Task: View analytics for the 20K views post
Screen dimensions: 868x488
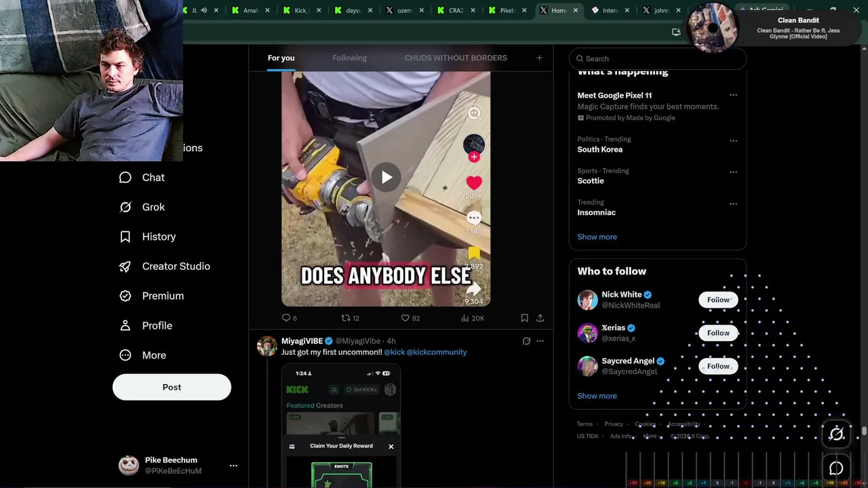Action: (472, 318)
